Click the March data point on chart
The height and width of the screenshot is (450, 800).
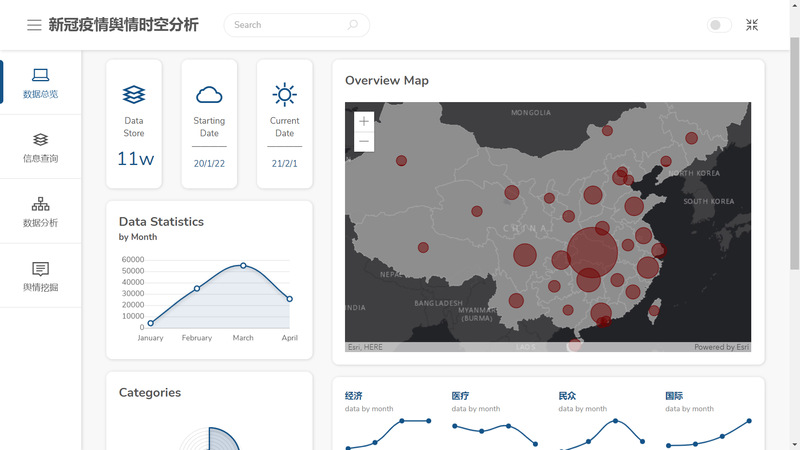[x=243, y=265]
